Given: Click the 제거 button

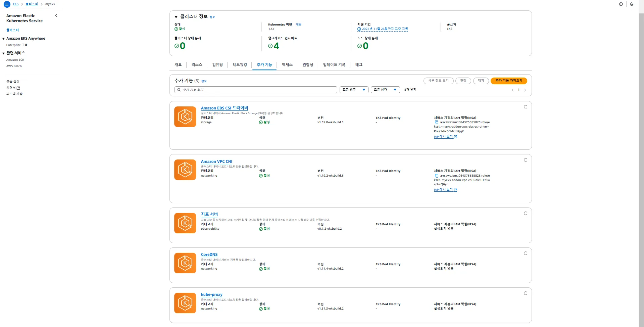Looking at the screenshot, I should (481, 81).
